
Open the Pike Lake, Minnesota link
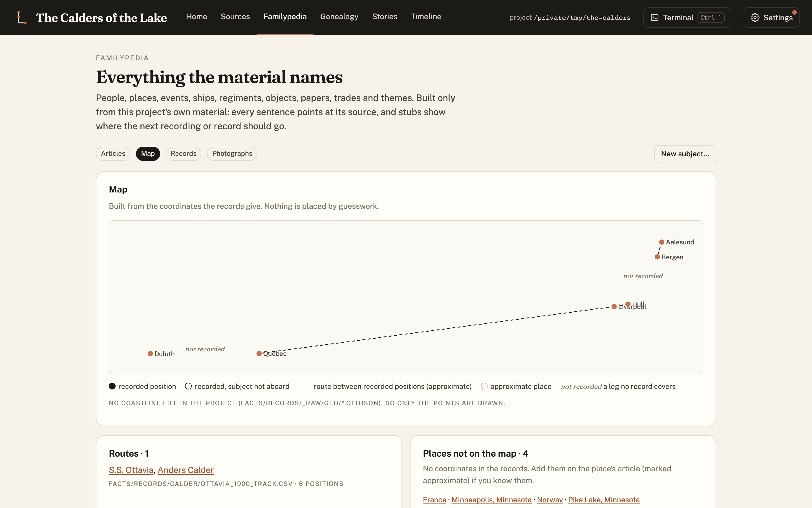604,500
